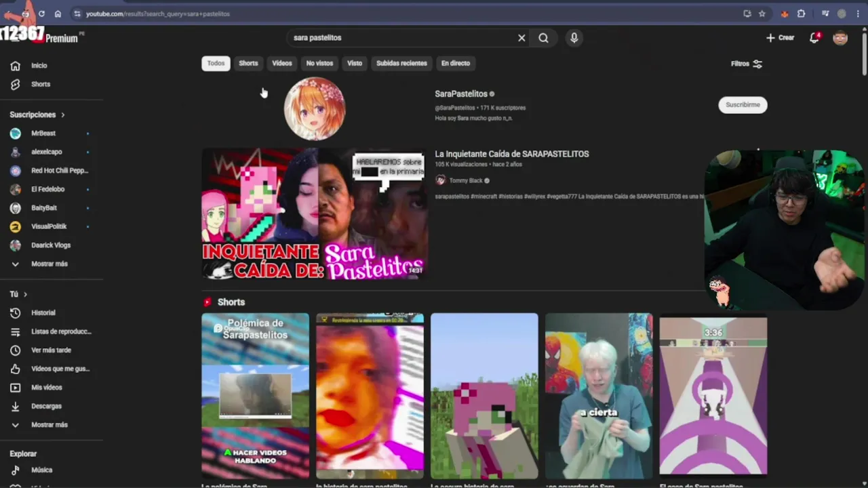Open Mis vídeos icon
868x488 pixels.
[x=15, y=388]
